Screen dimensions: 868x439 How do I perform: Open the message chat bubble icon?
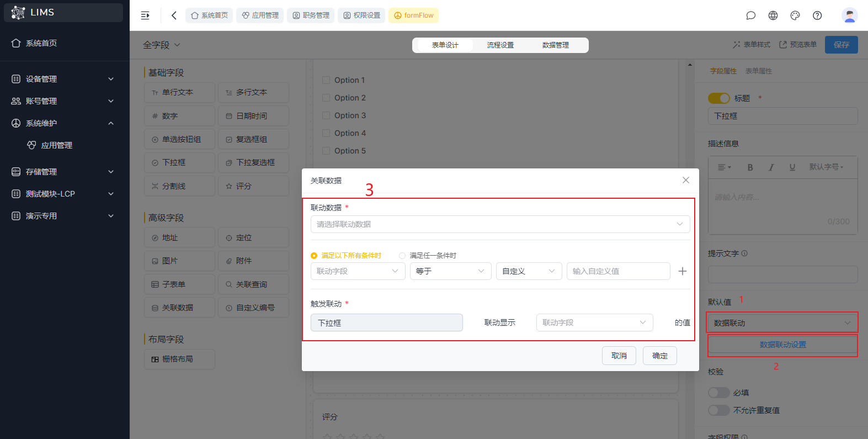pos(751,15)
